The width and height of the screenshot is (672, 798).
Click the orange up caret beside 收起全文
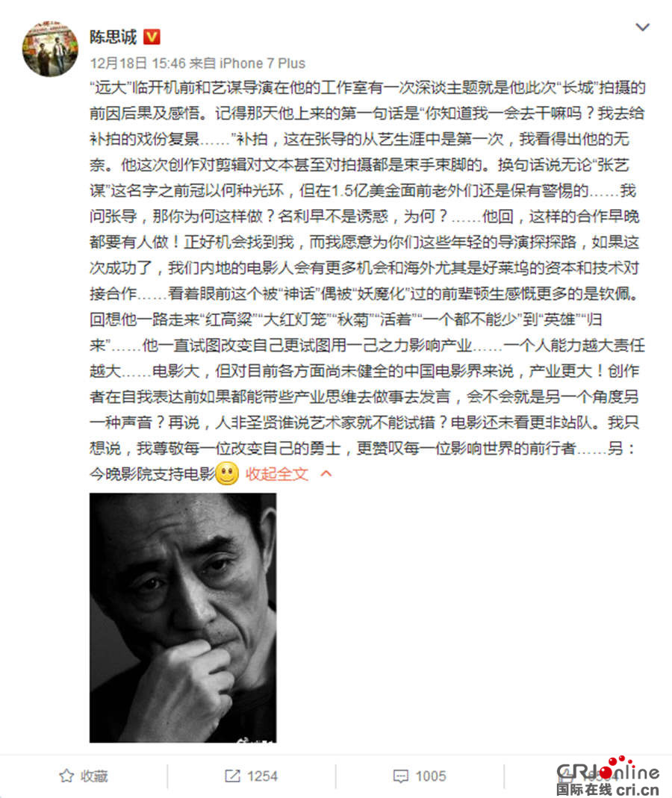(x=326, y=474)
